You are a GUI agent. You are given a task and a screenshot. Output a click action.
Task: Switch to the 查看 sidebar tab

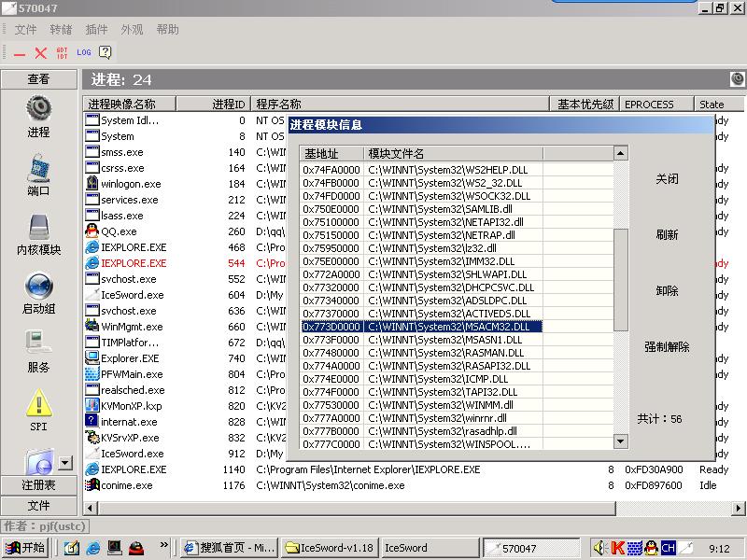39,79
